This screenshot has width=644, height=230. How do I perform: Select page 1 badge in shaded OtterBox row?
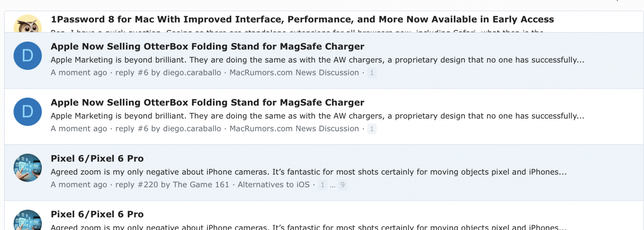[372, 73]
